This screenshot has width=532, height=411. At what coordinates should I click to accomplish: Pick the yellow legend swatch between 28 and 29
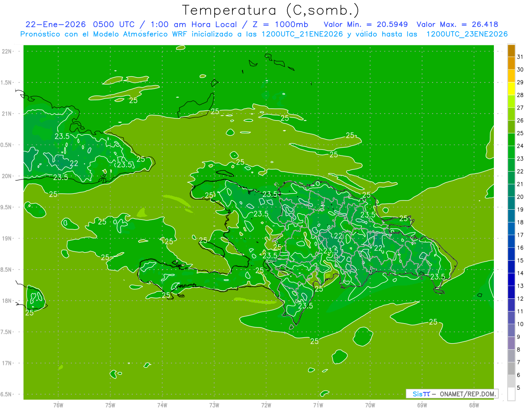511,89
